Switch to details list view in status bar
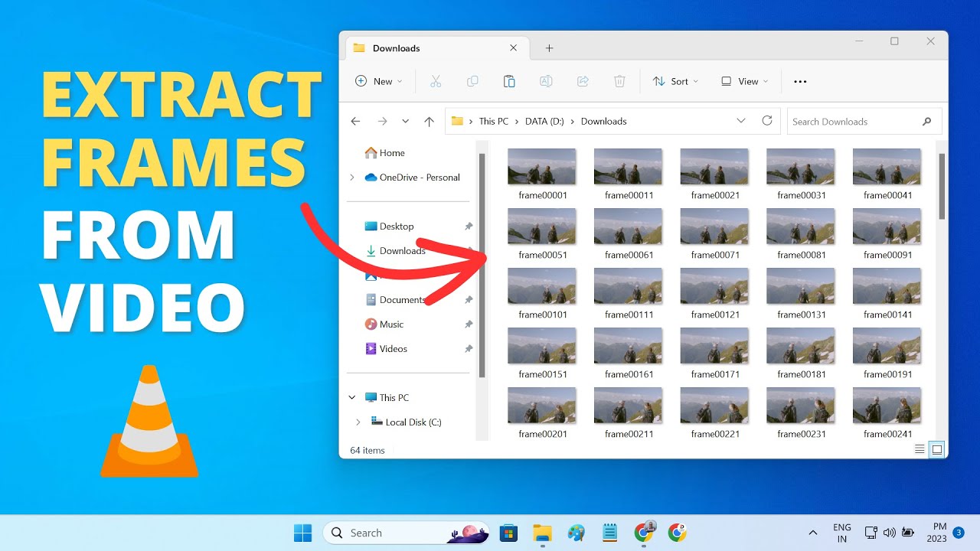The image size is (980, 551). [x=920, y=450]
